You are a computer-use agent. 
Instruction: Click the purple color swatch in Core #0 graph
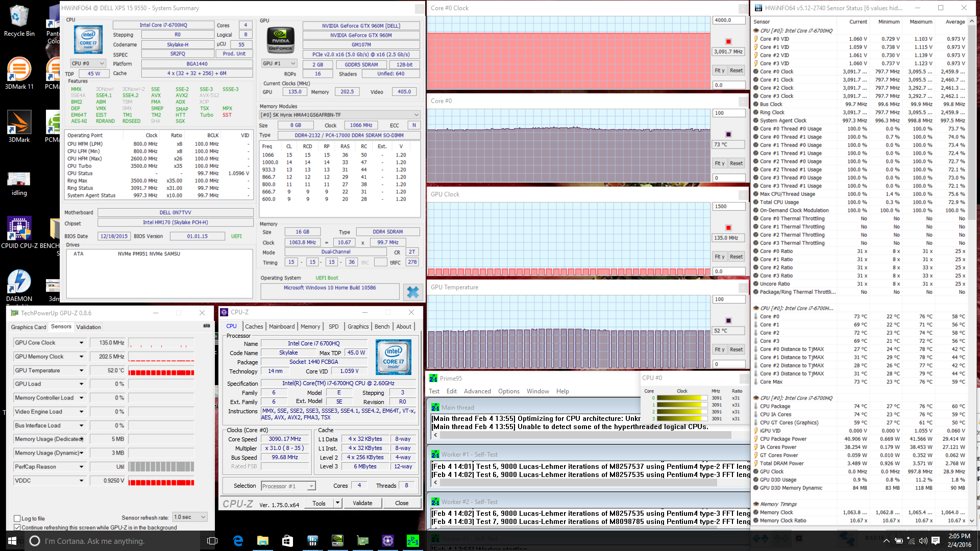point(728,134)
